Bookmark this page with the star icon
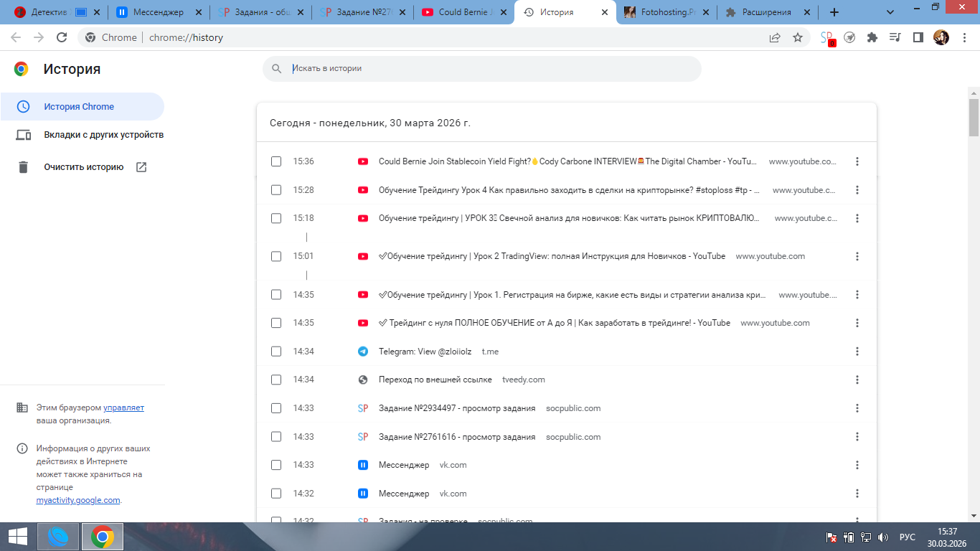 [x=798, y=37]
